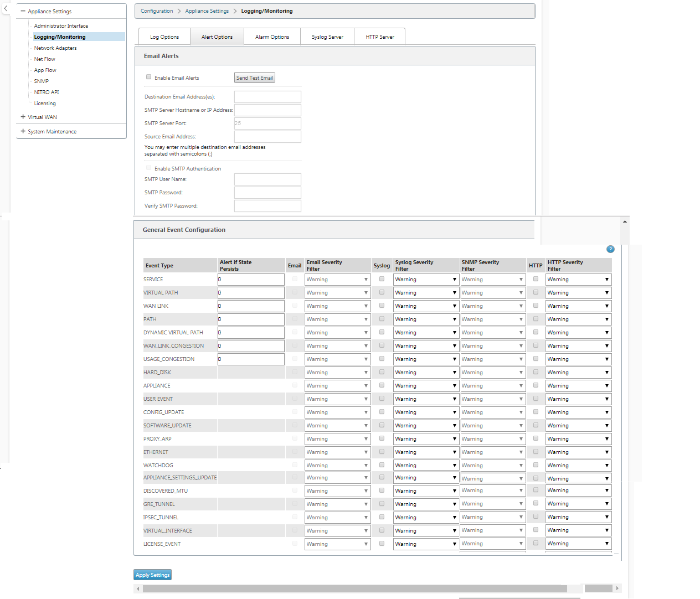The image size is (700, 599).
Task: Switch to the Alarm Options tab
Action: coord(272,37)
